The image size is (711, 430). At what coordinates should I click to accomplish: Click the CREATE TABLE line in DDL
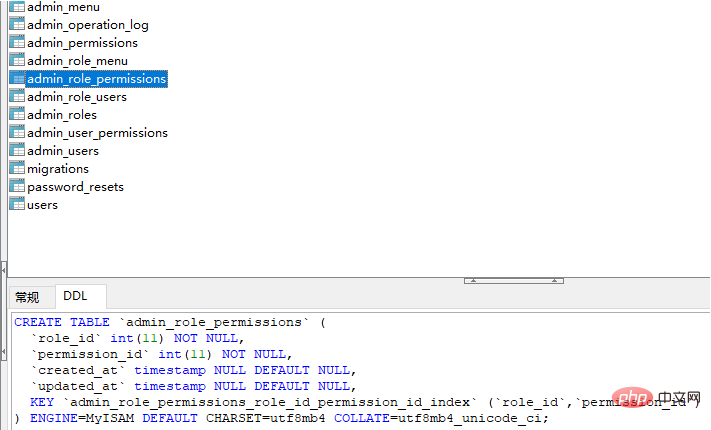170,322
